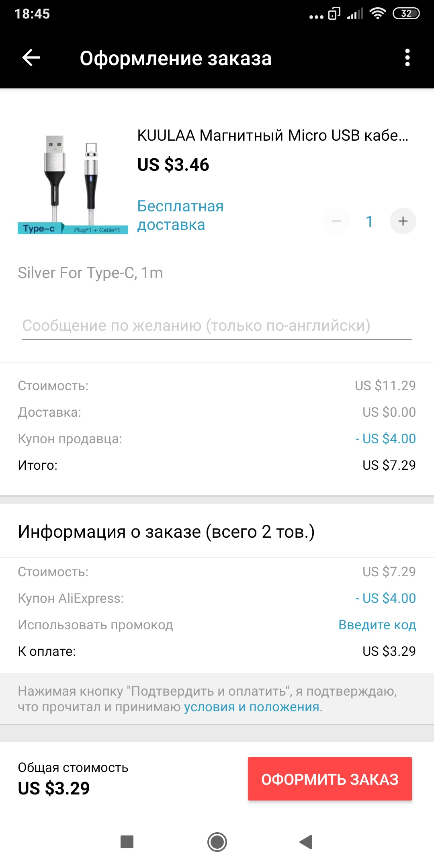Open the three-dot overflow menu
This screenshot has height=868, width=434.
pyautogui.click(x=407, y=58)
